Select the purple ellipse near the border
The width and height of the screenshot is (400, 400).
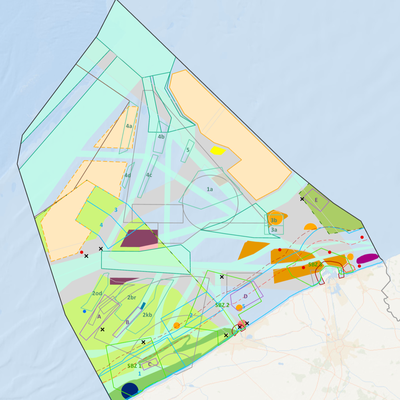click(x=367, y=258)
